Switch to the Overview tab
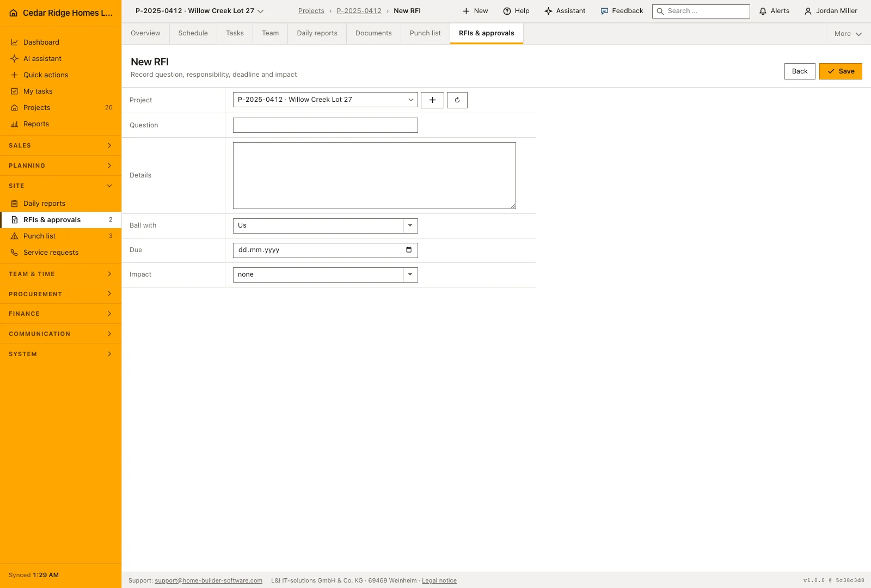The height and width of the screenshot is (588, 871). click(145, 33)
